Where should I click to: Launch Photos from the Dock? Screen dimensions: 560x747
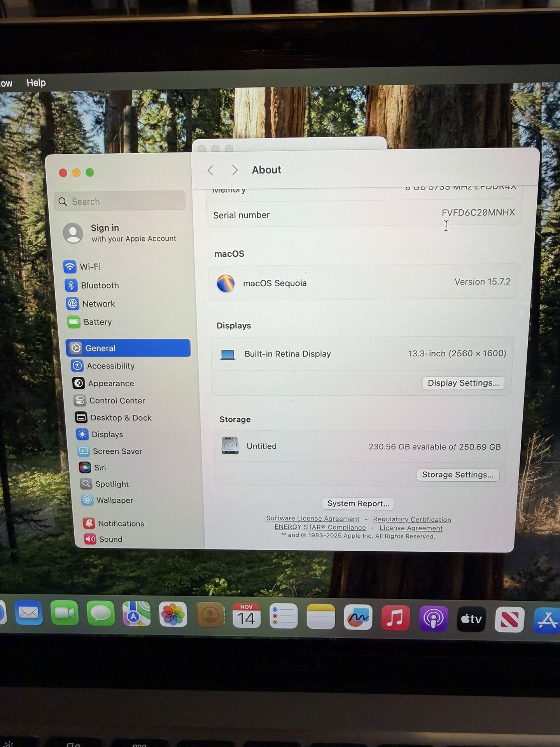click(173, 615)
